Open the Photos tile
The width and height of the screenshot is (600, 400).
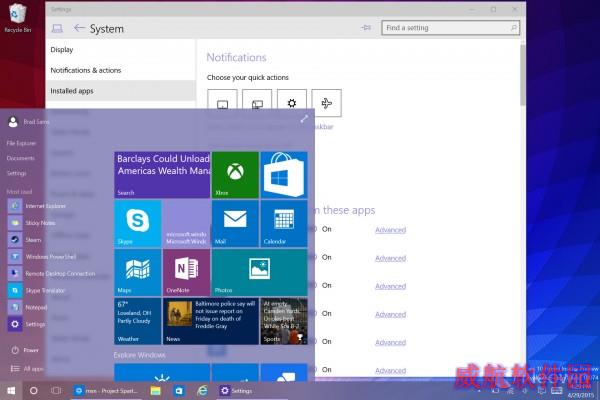[260, 273]
